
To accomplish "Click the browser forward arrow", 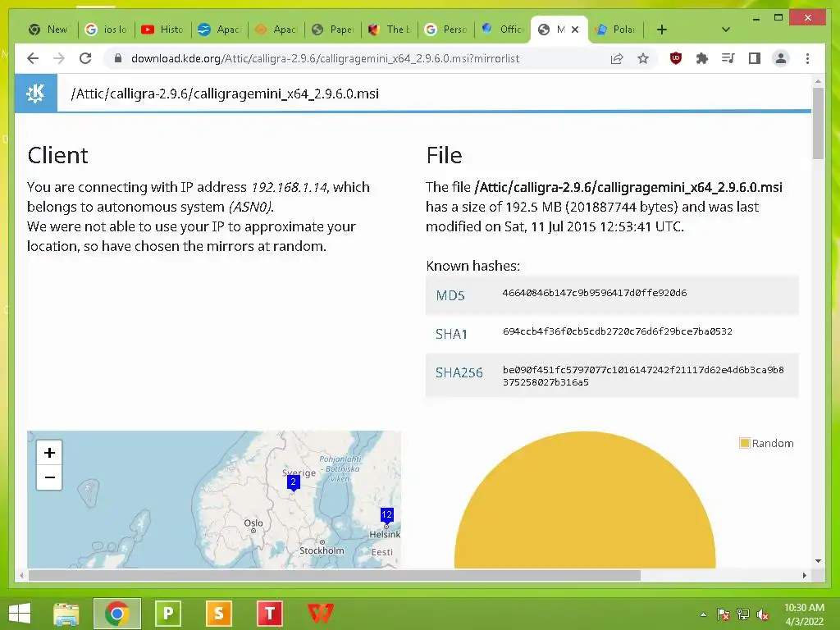I will coord(59,58).
